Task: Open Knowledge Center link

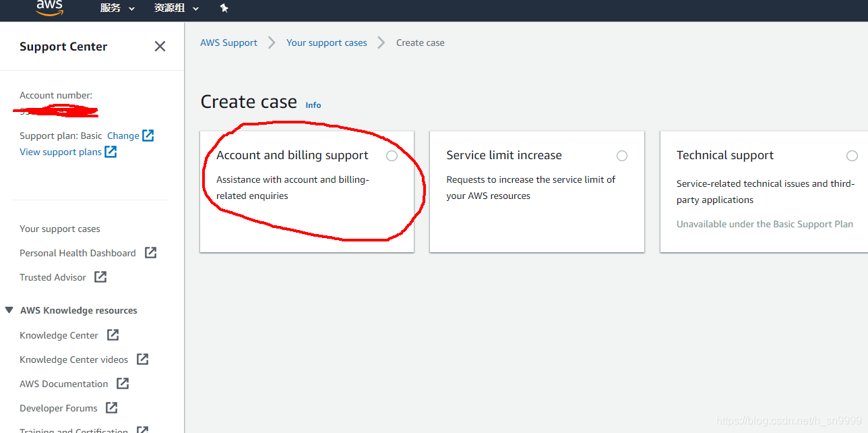Action: [x=59, y=335]
